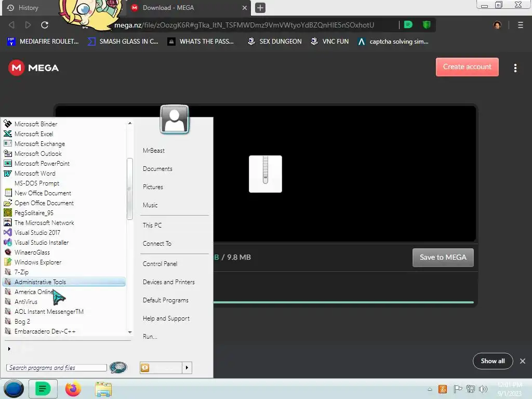Click the Save to MEGA button
Screen dimensions: 532x399
click(443, 258)
